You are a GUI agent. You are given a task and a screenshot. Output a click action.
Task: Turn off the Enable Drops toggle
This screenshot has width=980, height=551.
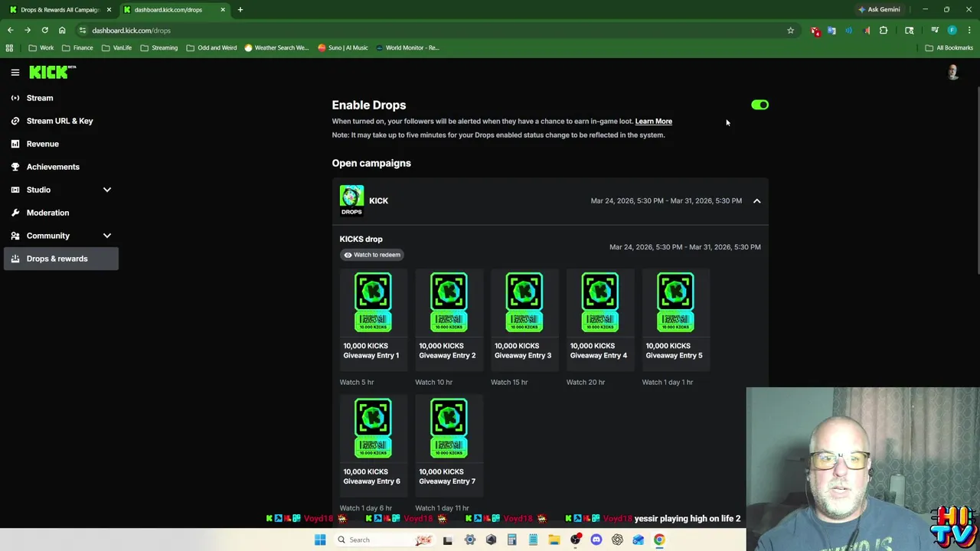(759, 105)
